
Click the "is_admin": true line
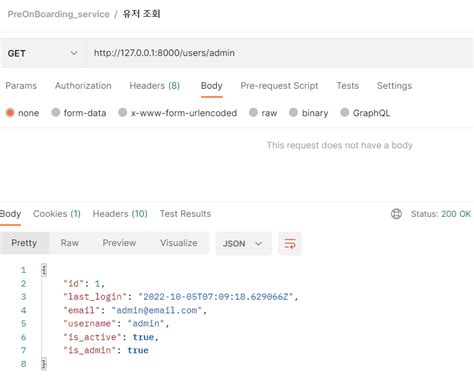tap(106, 350)
